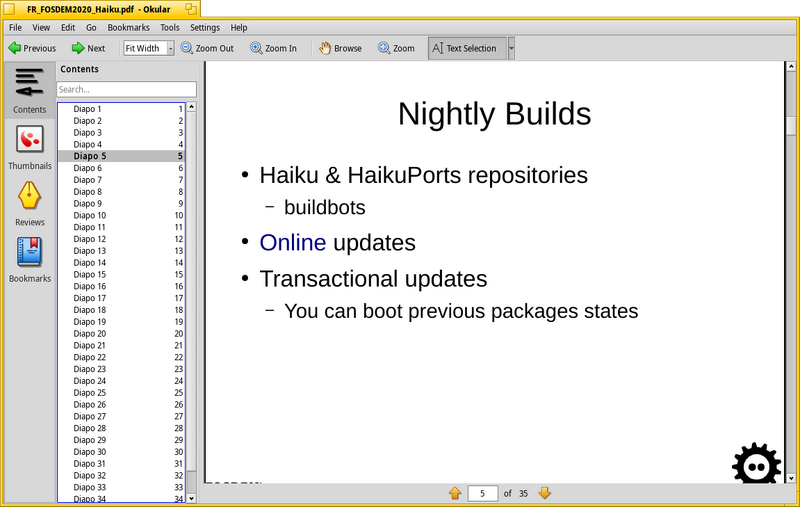The height and width of the screenshot is (507, 800).
Task: Go to the Previous page using green arrow
Action: pos(32,48)
